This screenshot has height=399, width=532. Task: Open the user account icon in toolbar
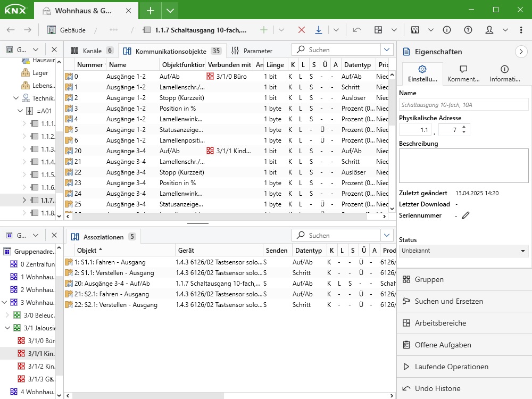(x=489, y=30)
